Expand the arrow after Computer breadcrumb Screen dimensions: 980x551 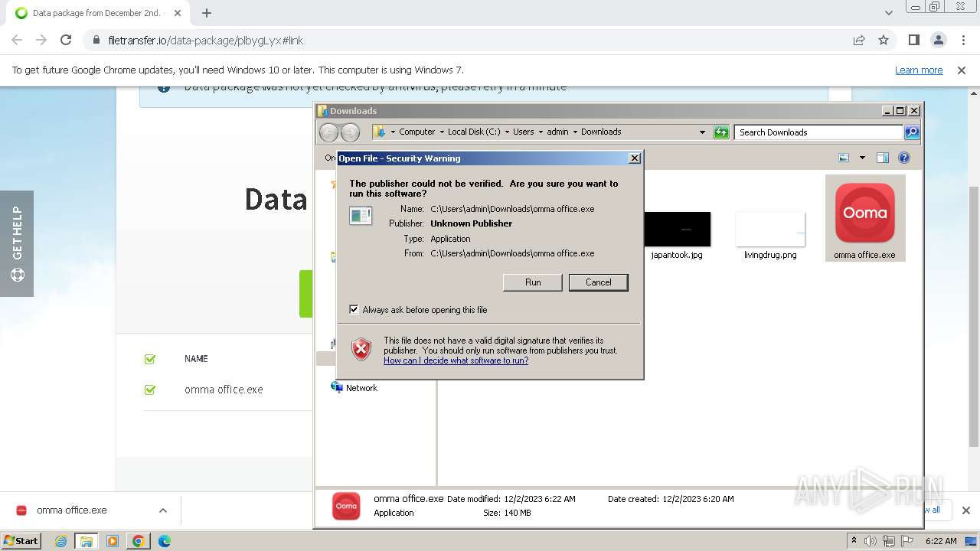coord(442,132)
